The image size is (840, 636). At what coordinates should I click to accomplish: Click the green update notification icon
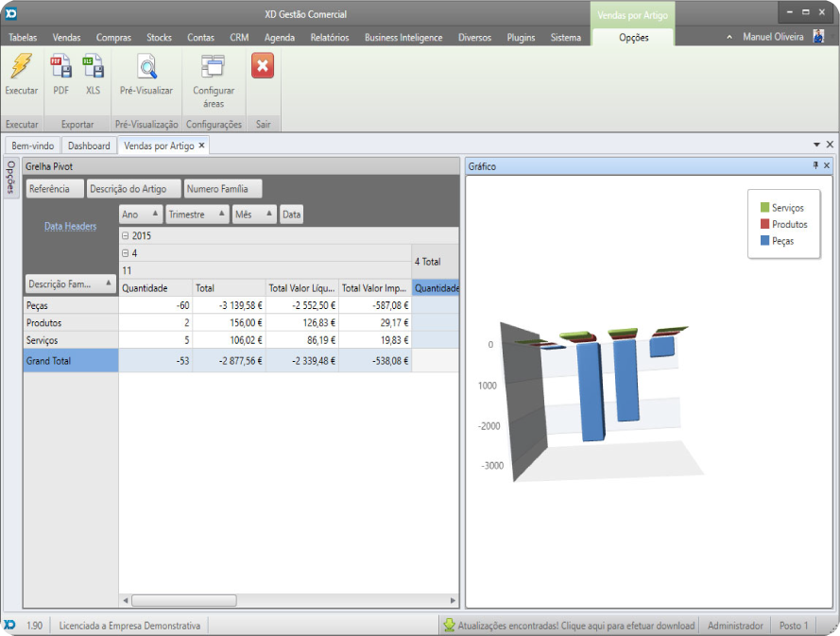pos(449,626)
